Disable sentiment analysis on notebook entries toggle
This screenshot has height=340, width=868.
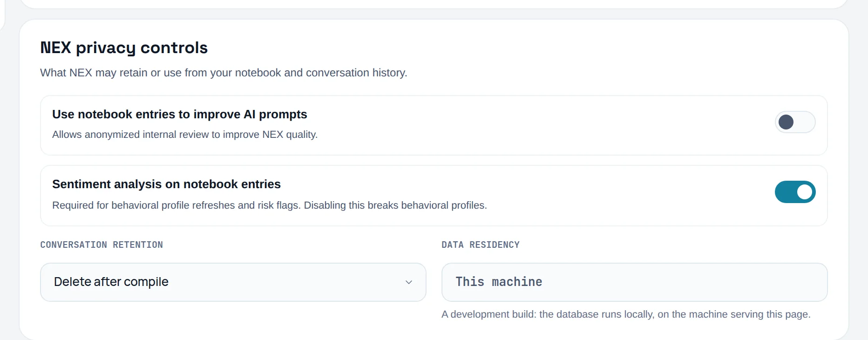(795, 192)
